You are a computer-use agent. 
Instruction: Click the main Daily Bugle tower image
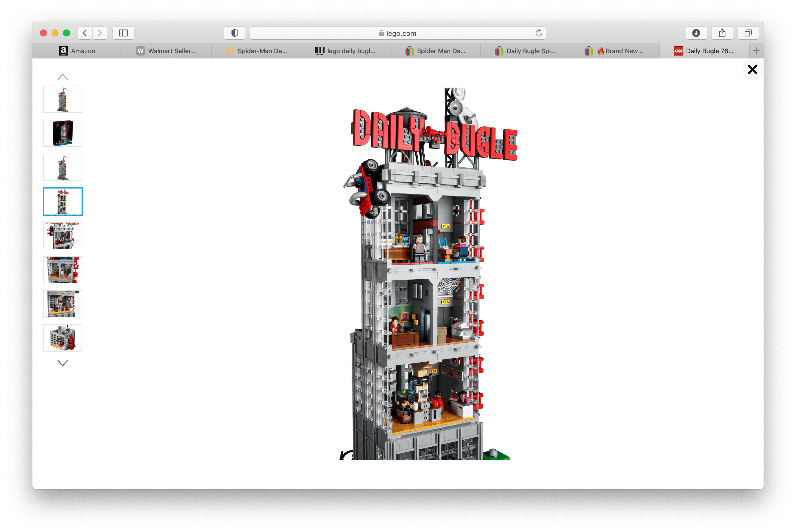pyautogui.click(x=428, y=274)
